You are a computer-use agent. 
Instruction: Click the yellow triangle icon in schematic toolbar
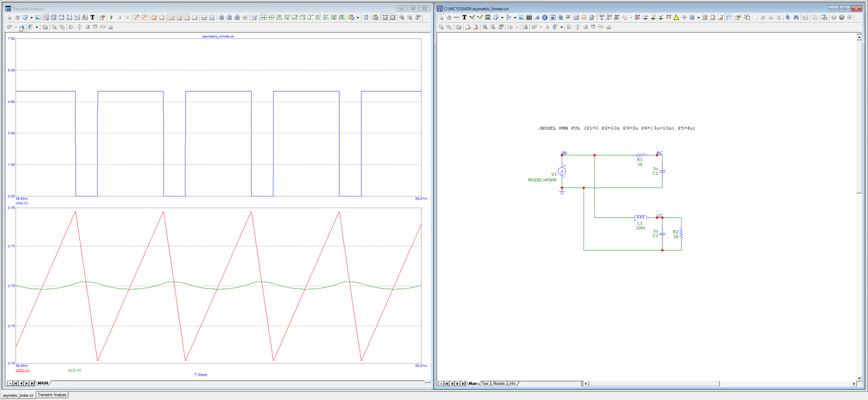tap(676, 18)
